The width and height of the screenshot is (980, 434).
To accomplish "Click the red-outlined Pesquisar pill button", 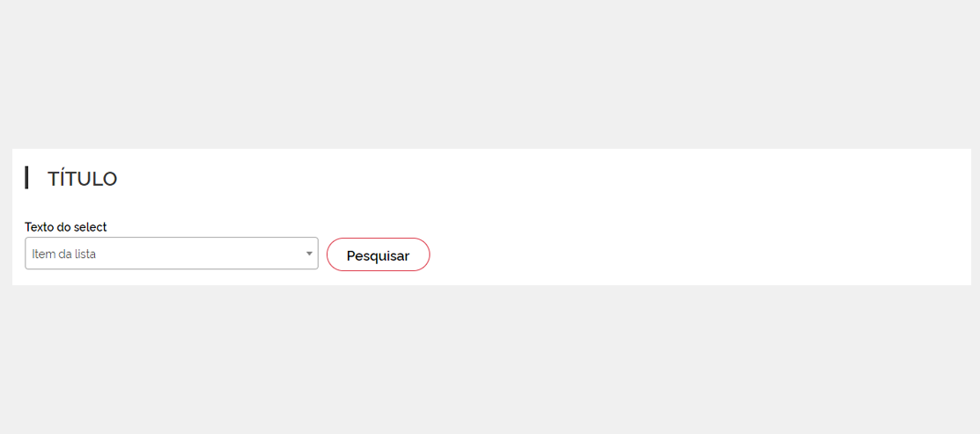I will [x=378, y=255].
